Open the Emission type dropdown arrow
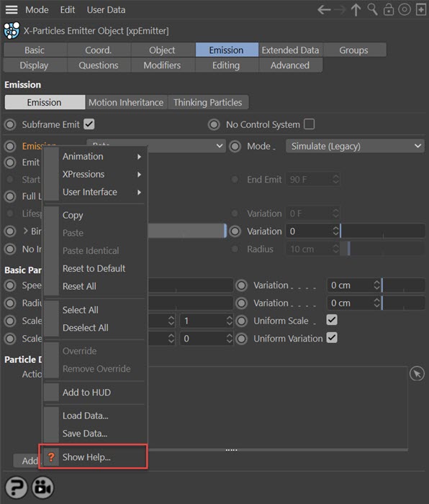The height and width of the screenshot is (504, 429). (x=220, y=146)
